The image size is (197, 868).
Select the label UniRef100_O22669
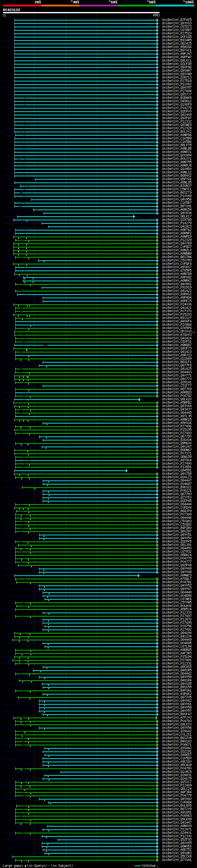click(x=177, y=358)
